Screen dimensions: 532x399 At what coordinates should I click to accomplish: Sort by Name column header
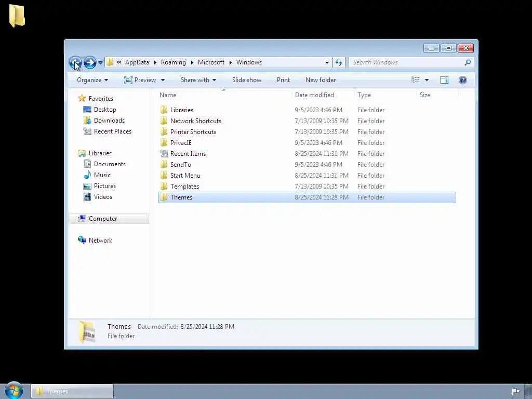coord(224,96)
